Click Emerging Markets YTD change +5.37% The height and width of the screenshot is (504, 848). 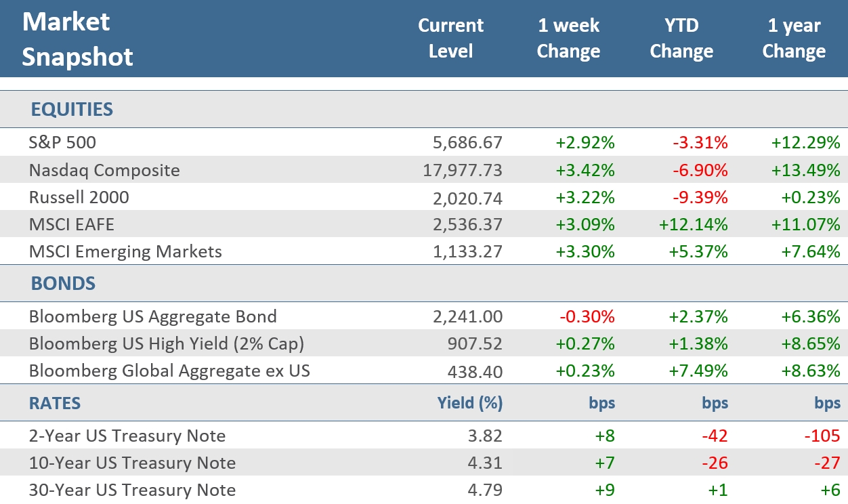coord(698,252)
